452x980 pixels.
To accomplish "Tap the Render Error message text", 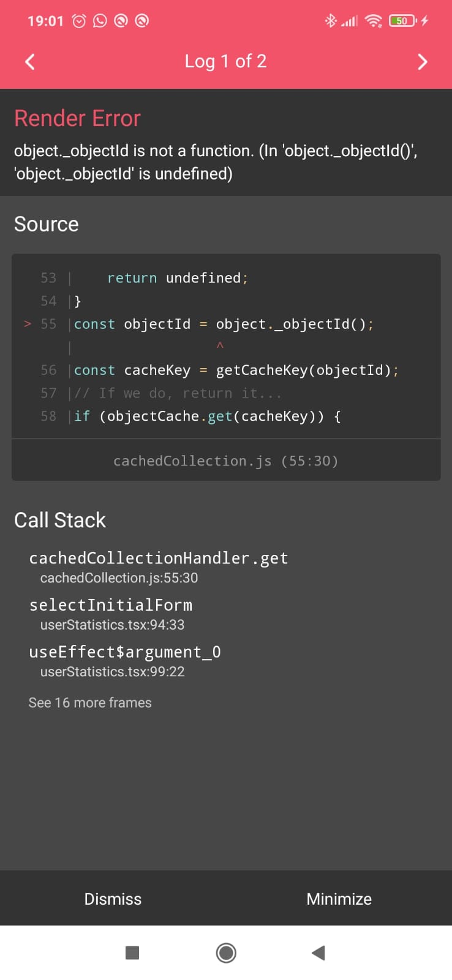I will pos(216,162).
